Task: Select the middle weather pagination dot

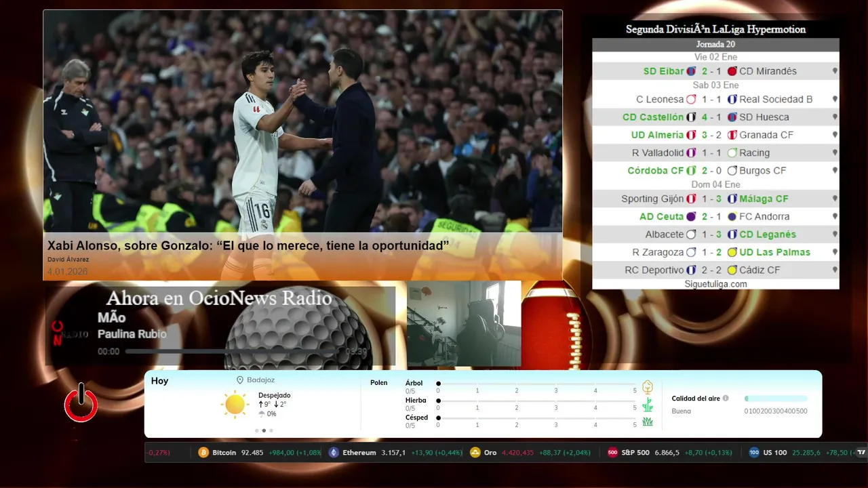Action: [264, 430]
